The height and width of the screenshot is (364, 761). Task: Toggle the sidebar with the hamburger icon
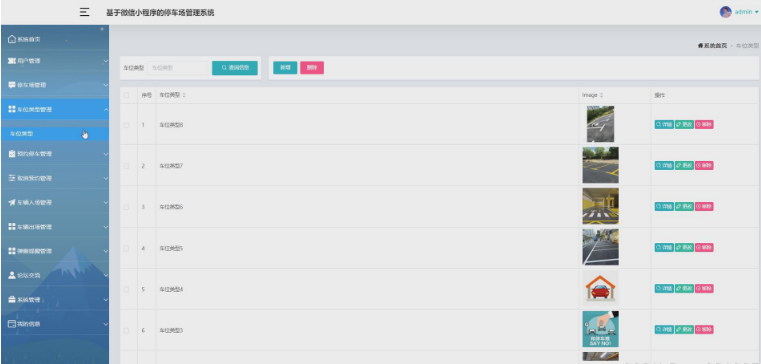84,13
